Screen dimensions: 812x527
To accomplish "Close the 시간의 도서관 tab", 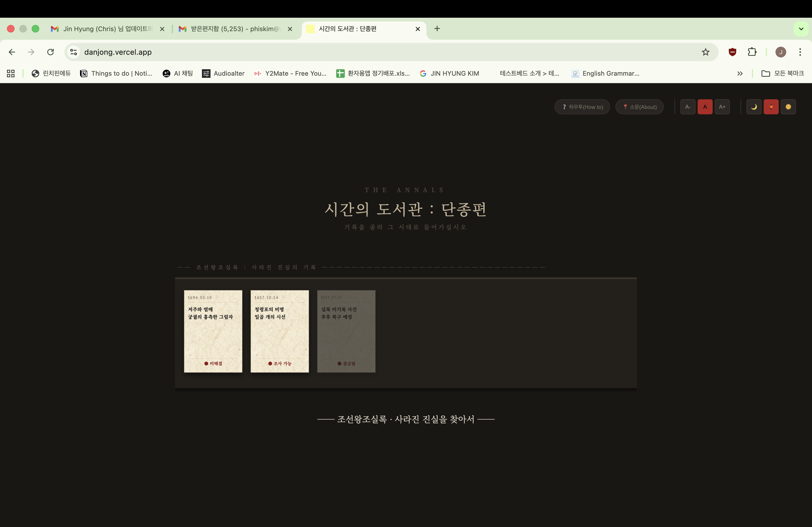I will coord(418,29).
